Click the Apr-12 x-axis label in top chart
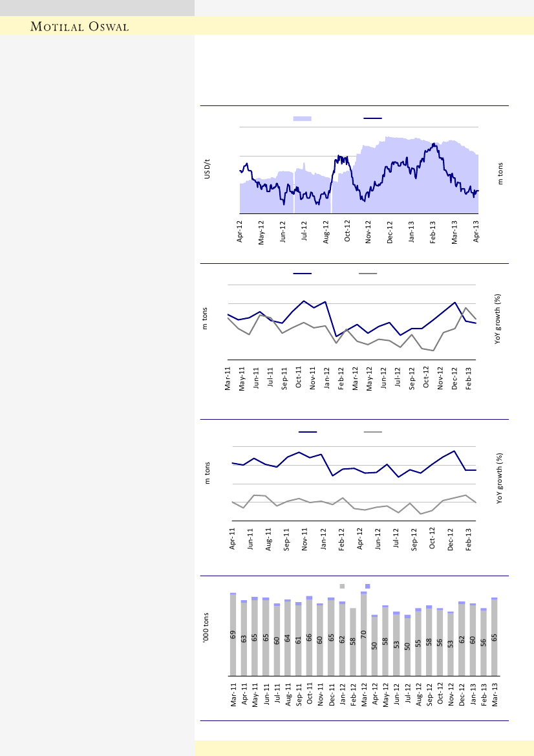This screenshot has height=756, width=534. pyautogui.click(x=240, y=232)
